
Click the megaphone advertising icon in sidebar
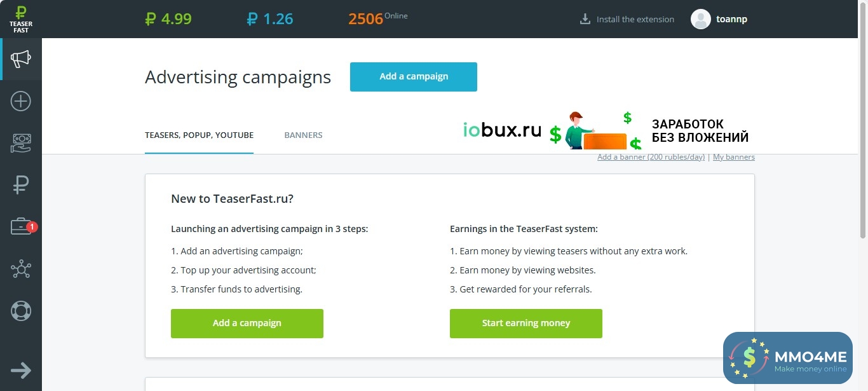tap(21, 59)
